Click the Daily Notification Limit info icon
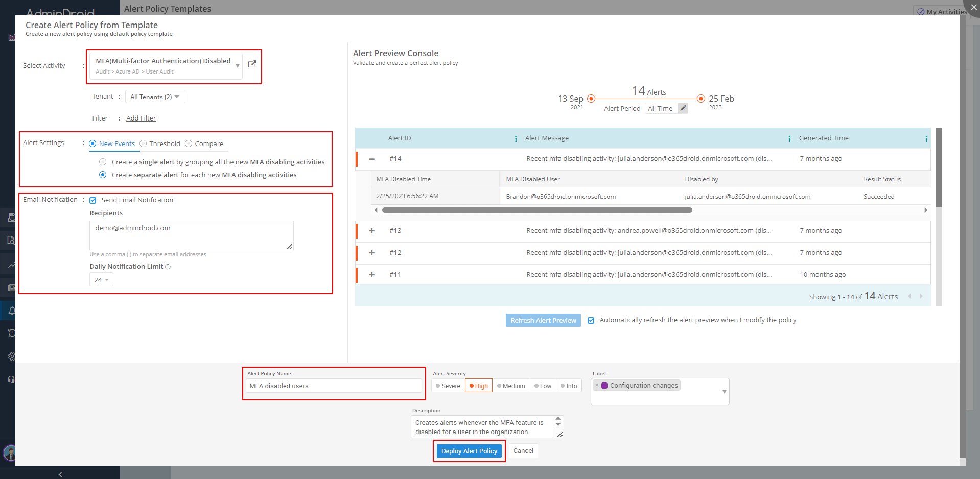The width and height of the screenshot is (980, 479). tap(168, 267)
